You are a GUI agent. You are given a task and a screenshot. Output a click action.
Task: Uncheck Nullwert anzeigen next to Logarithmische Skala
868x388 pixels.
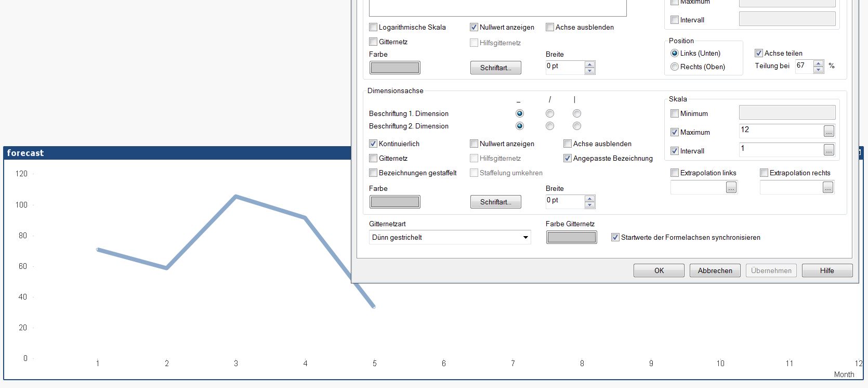(474, 27)
